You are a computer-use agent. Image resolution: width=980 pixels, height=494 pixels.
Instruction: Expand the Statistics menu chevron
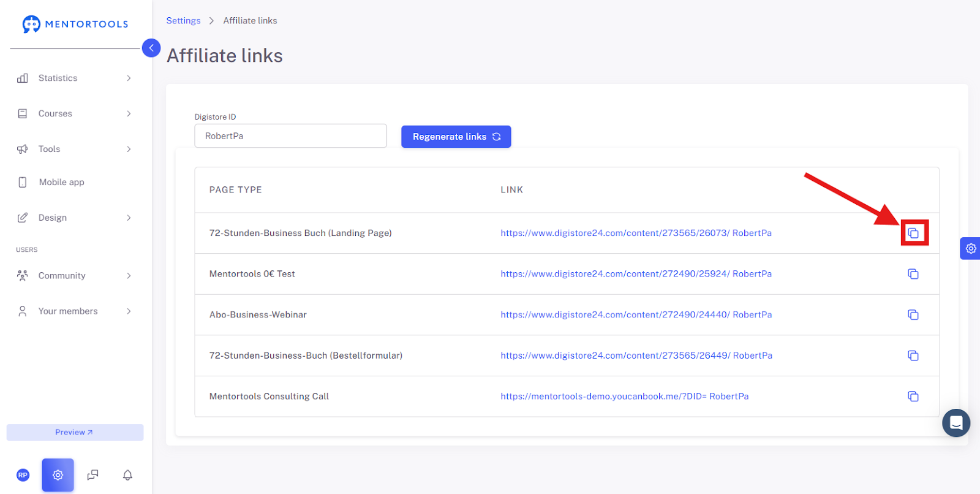coord(129,78)
